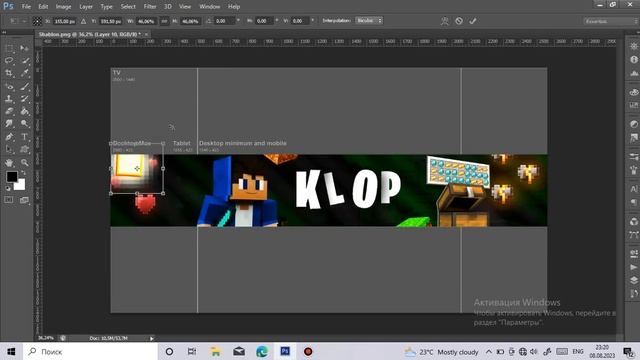Expand the collapsed toolbox double arrows

point(4,32)
